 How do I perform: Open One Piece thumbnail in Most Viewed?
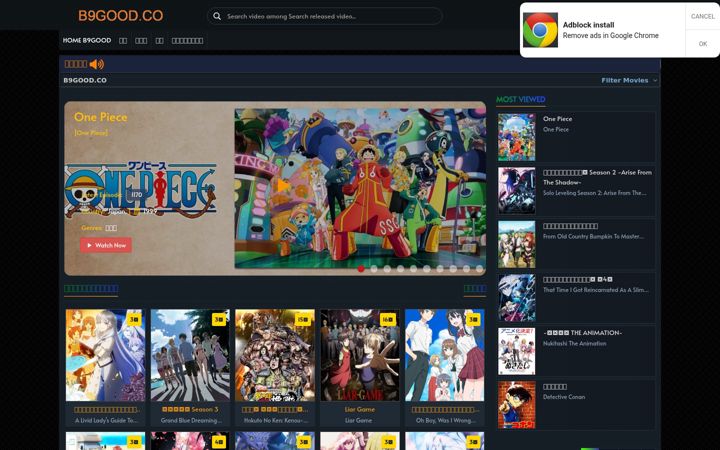pyautogui.click(x=517, y=137)
